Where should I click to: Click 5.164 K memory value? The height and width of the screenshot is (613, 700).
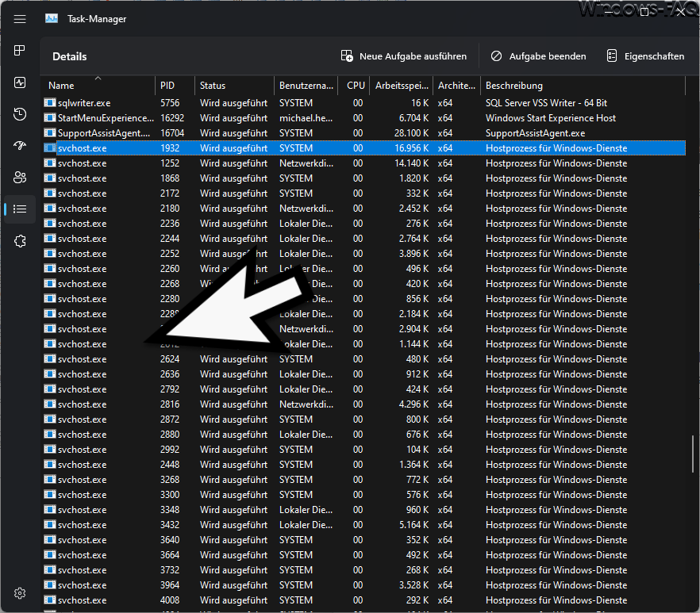pyautogui.click(x=413, y=525)
